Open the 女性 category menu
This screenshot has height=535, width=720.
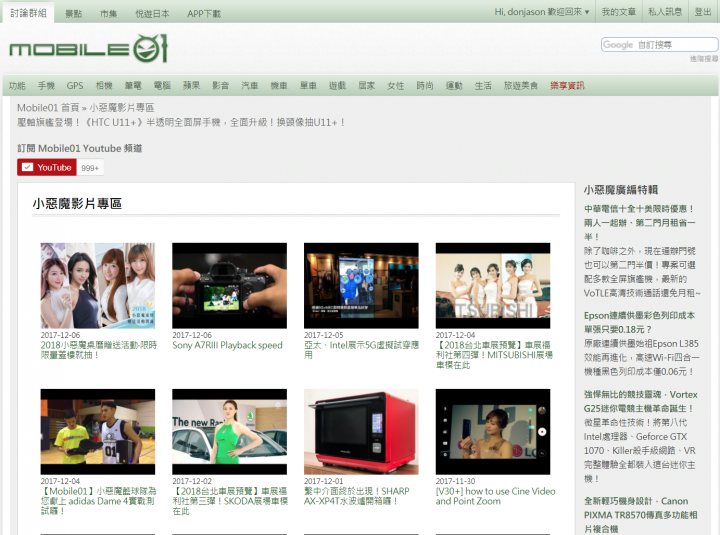(x=396, y=85)
